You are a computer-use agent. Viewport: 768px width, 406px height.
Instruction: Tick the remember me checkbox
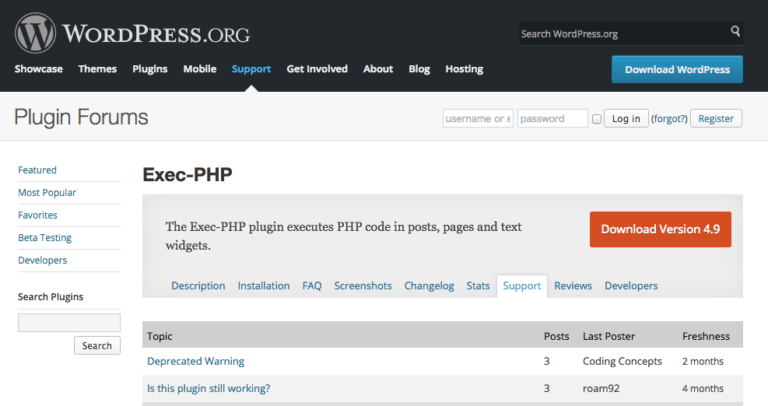click(x=597, y=119)
